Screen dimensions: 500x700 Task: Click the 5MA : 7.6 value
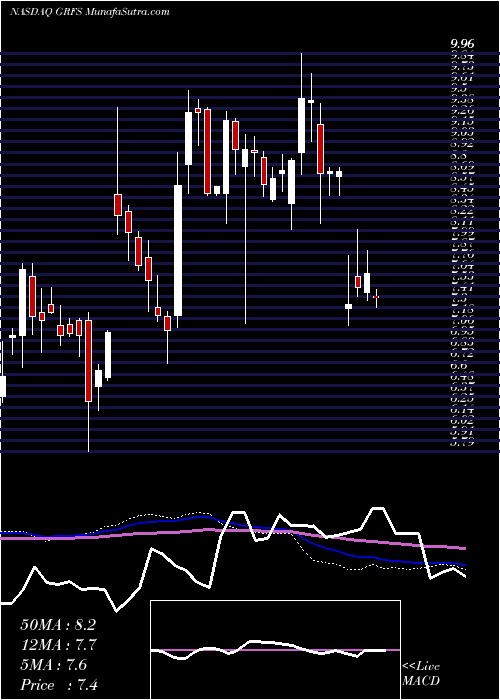[54, 665]
